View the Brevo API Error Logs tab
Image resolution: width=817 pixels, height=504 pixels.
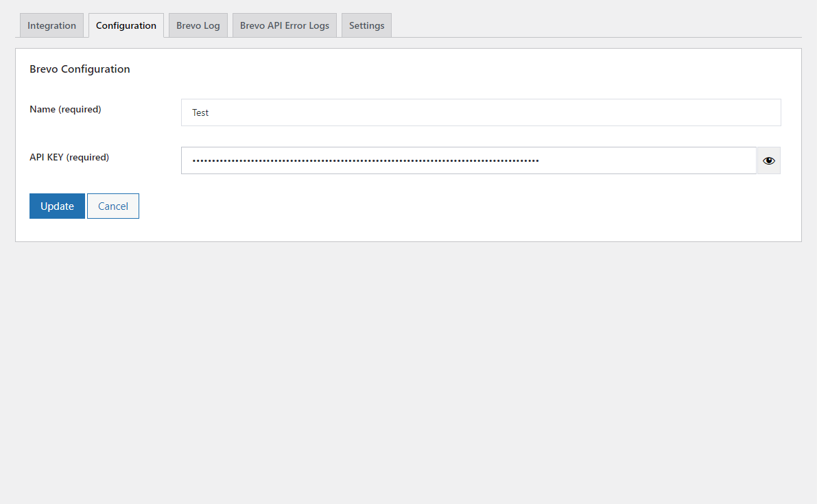tap(285, 25)
